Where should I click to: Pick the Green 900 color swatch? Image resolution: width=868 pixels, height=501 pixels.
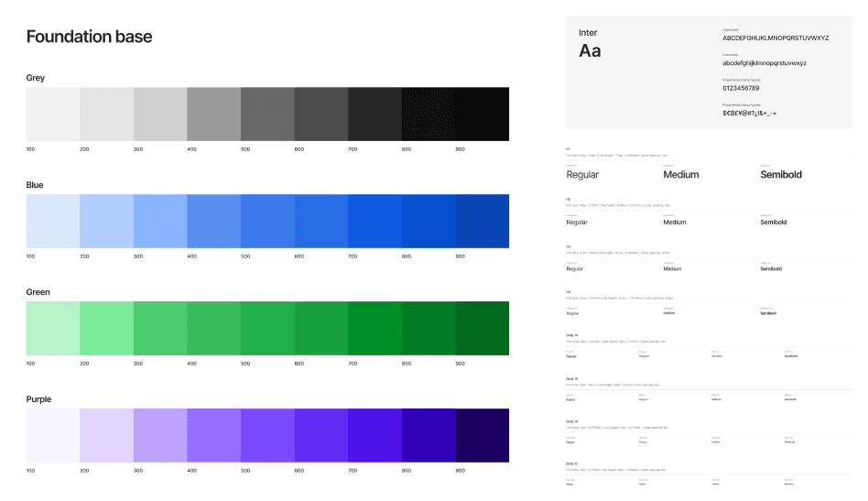pos(482,328)
